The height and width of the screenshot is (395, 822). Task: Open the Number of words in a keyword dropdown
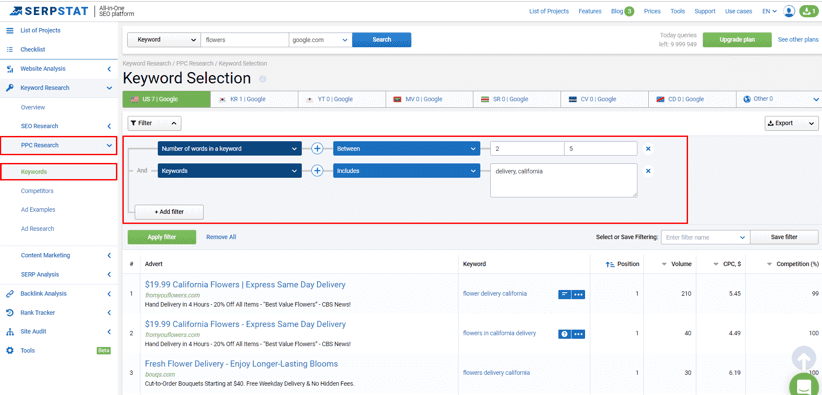click(230, 148)
